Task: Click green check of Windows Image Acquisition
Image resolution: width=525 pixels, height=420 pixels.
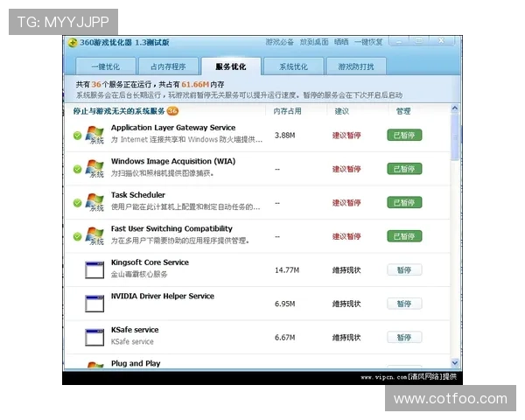Action: pos(77,169)
